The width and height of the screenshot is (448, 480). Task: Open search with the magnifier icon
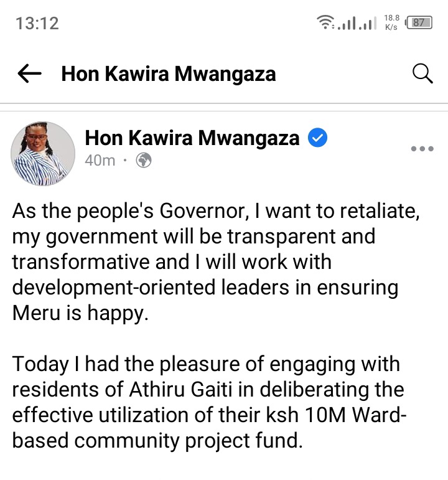(x=422, y=73)
